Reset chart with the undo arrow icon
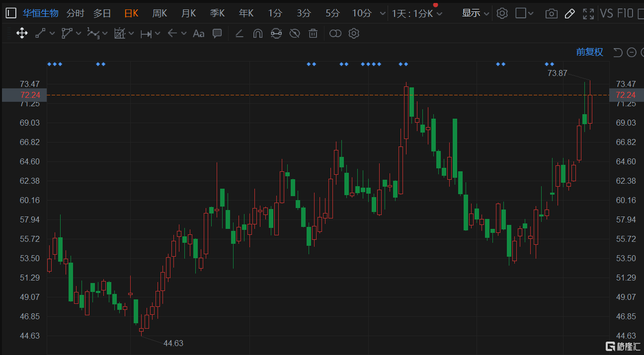Image resolution: width=644 pixels, height=355 pixels. [618, 53]
